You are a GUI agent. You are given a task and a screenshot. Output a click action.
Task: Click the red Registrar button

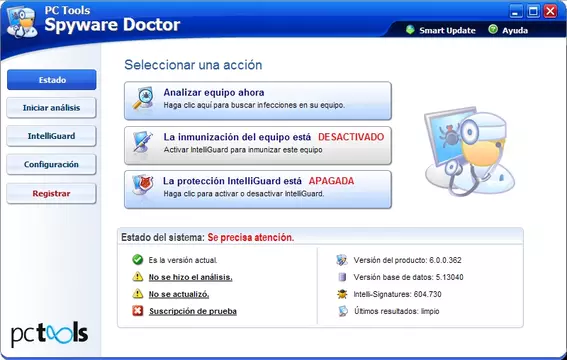pyautogui.click(x=52, y=194)
